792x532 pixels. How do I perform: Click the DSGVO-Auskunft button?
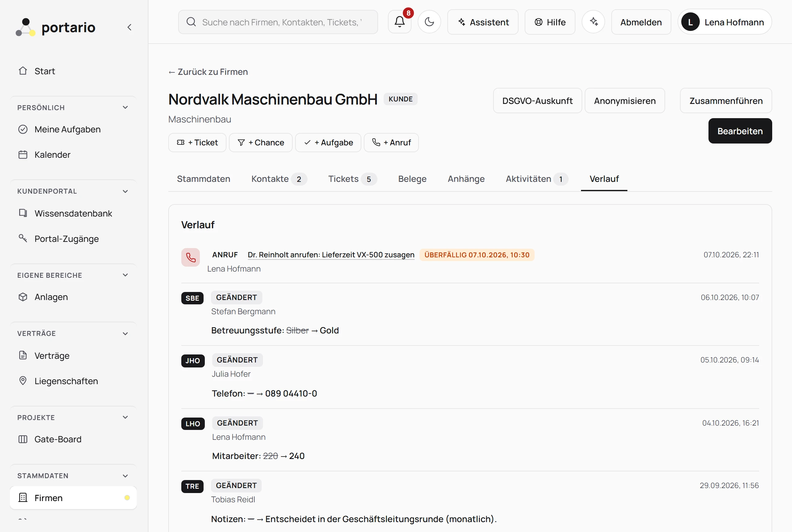tap(537, 101)
